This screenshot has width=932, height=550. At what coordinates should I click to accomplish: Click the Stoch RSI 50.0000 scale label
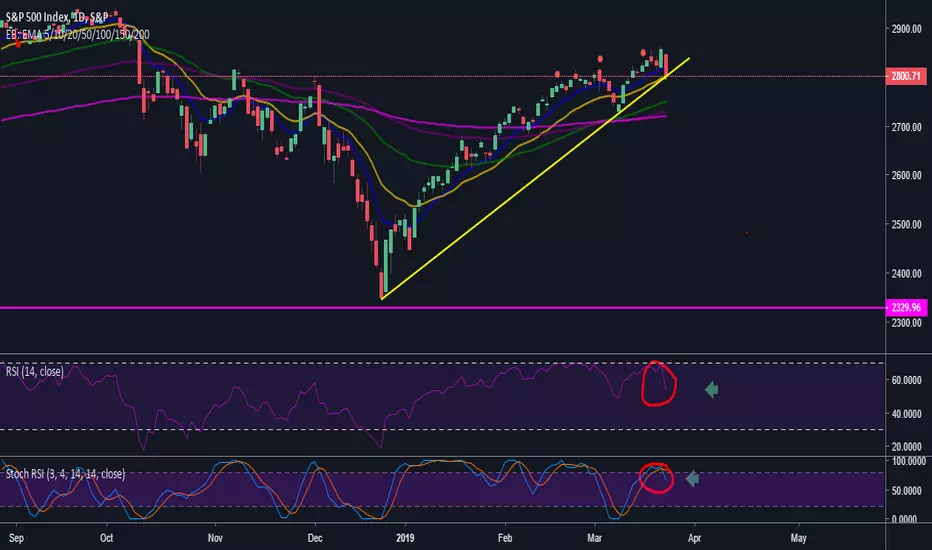pos(908,491)
